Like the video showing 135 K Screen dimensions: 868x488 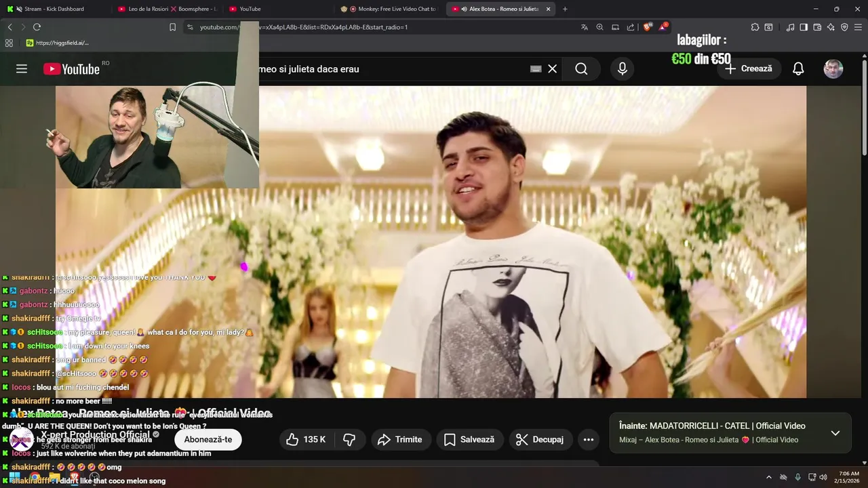pos(306,439)
